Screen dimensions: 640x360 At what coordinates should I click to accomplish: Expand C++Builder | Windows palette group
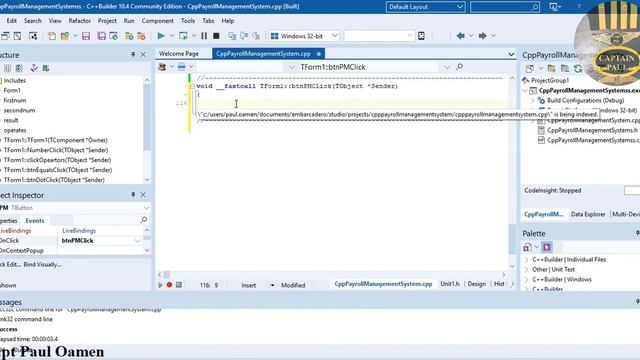pyautogui.click(x=527, y=280)
